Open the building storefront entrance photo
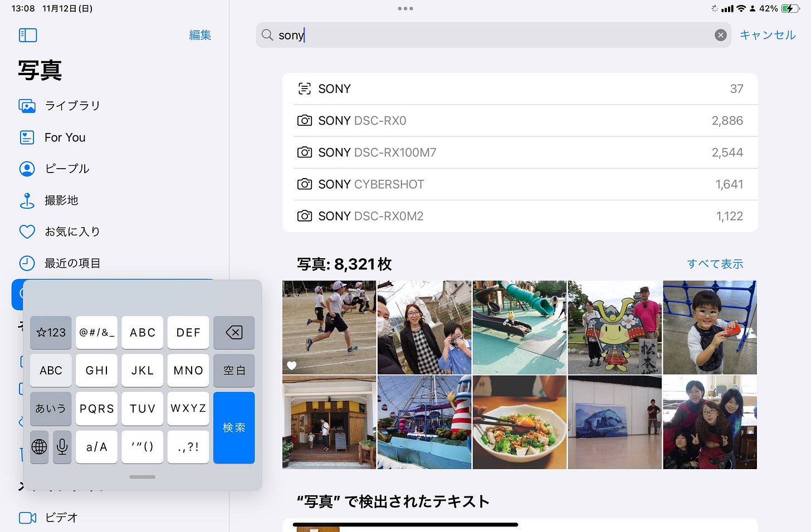811x532 pixels. [x=329, y=422]
